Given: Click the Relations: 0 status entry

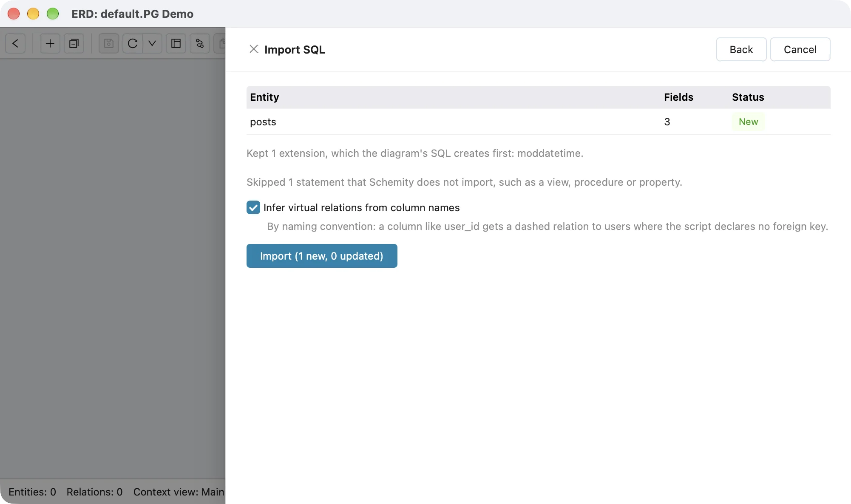Looking at the screenshot, I should tap(94, 492).
